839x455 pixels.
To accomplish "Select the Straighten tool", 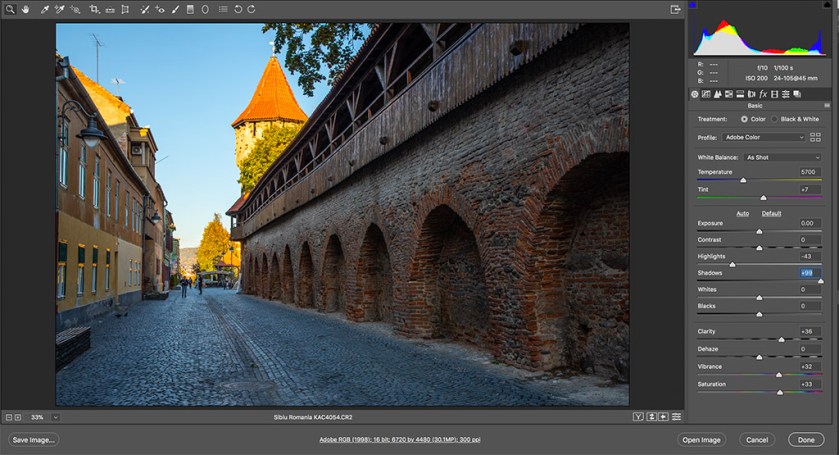I will [x=110, y=9].
